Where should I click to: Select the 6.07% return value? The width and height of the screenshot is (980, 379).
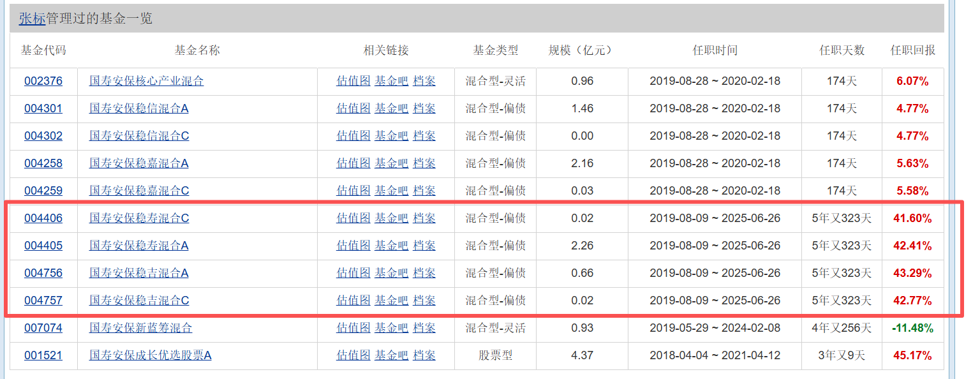(912, 81)
